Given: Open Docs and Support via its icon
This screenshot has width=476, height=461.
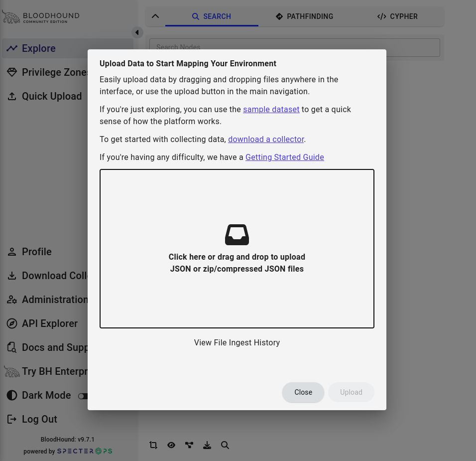Looking at the screenshot, I should [x=12, y=347].
